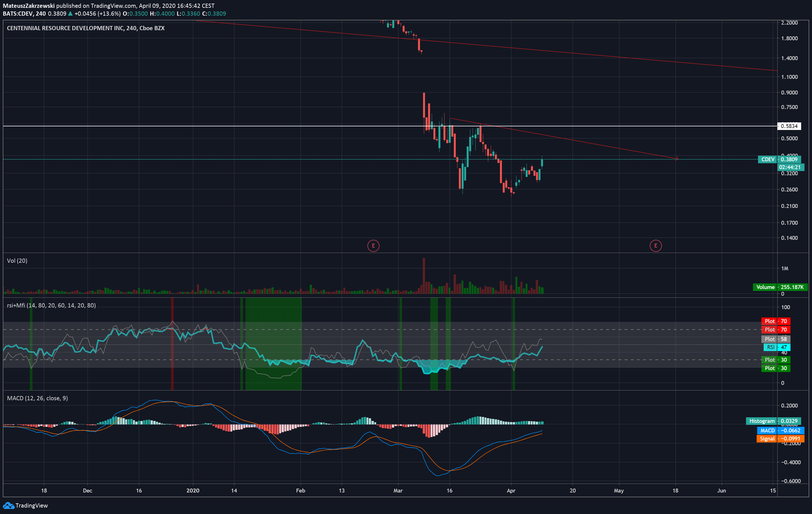Viewport: 812px width, 514px height.
Task: Click the orange Signal -0.0991 label
Action: pos(780,439)
